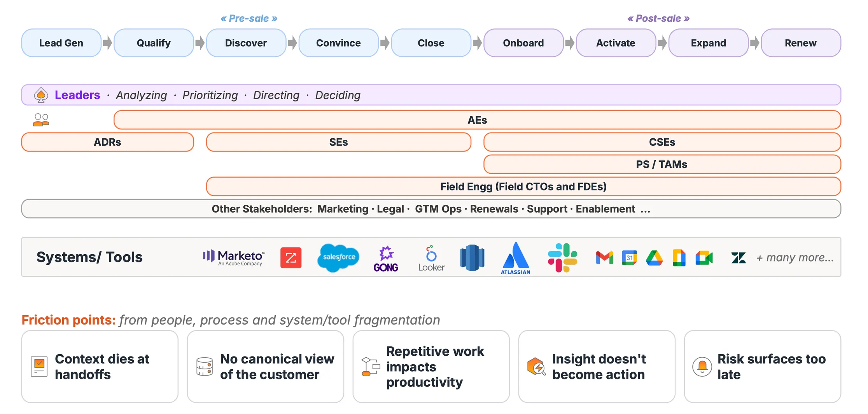Open the Risk surfaces too late card

pos(763,367)
